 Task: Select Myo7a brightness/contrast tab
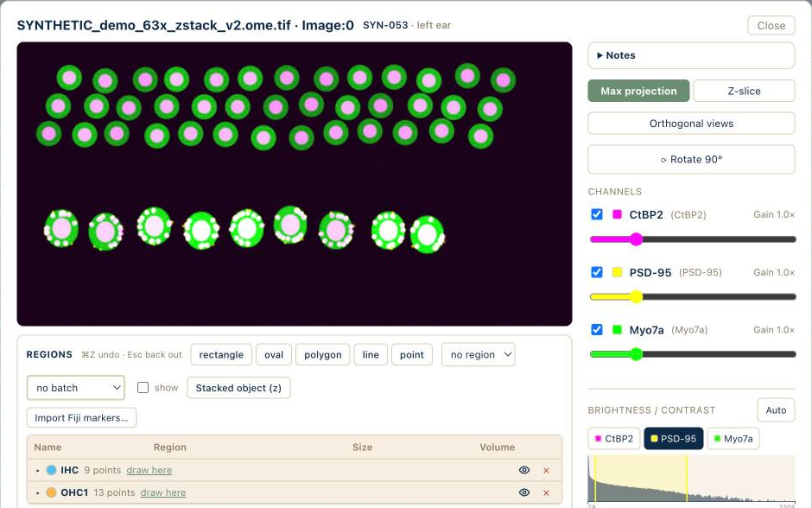tap(733, 439)
